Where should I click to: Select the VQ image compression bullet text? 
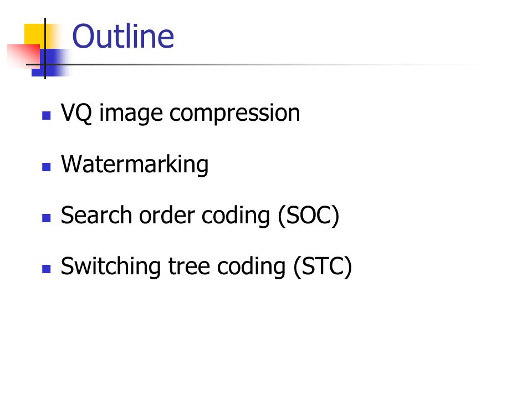[181, 113]
